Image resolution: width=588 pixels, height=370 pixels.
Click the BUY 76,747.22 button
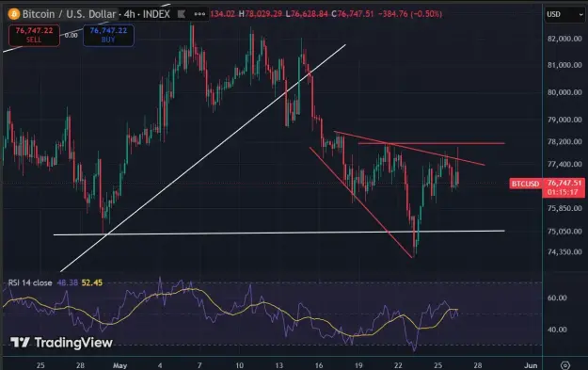[108, 35]
